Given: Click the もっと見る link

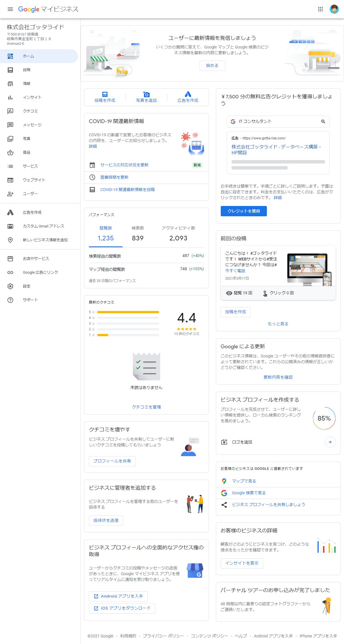Looking at the screenshot, I should (x=278, y=324).
